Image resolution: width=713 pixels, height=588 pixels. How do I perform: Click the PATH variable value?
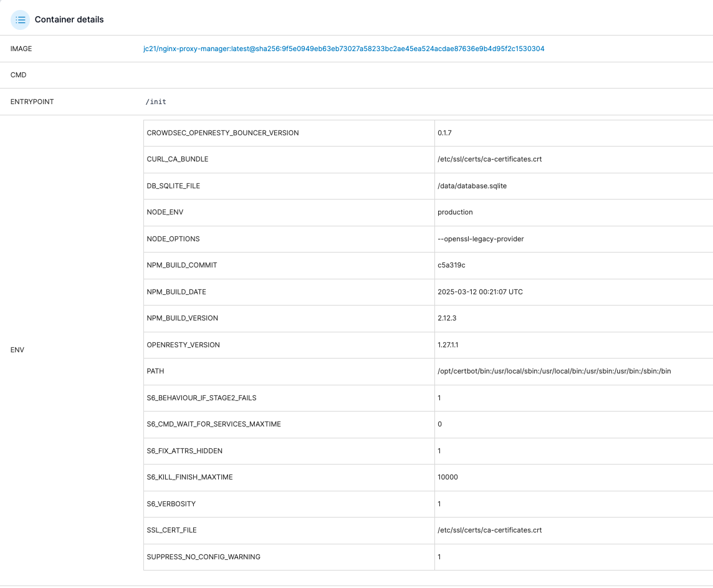[554, 371]
